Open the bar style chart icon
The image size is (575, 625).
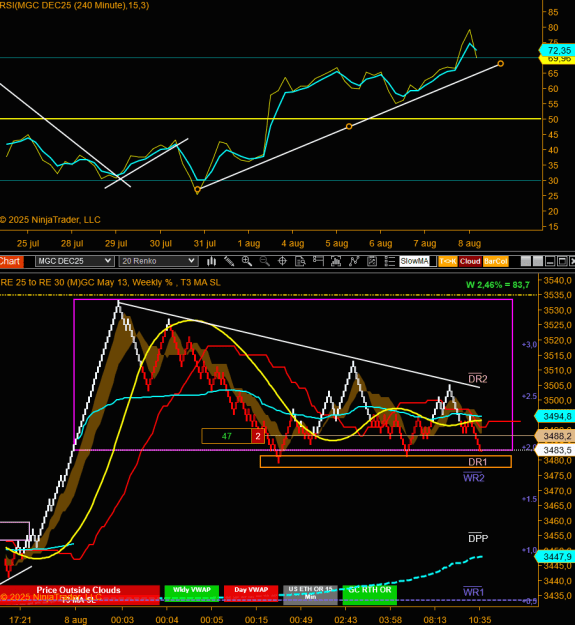click(212, 261)
